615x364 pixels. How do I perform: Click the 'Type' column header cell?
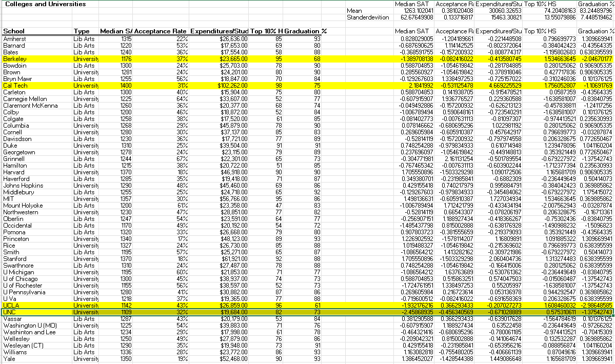[x=82, y=31]
